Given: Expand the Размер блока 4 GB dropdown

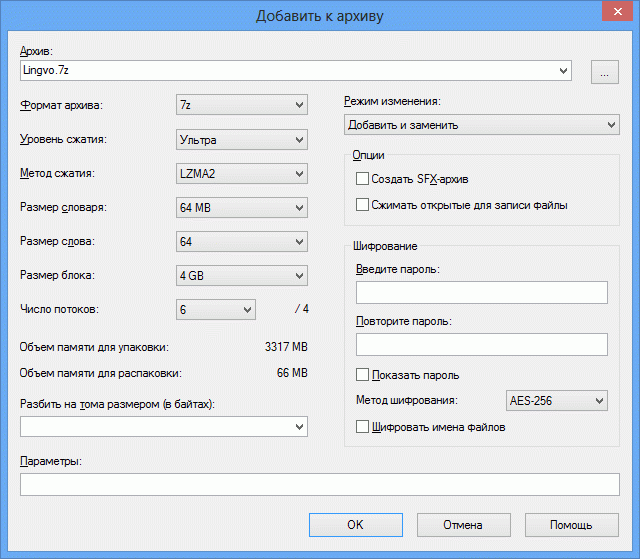Looking at the screenshot, I should (x=241, y=276).
